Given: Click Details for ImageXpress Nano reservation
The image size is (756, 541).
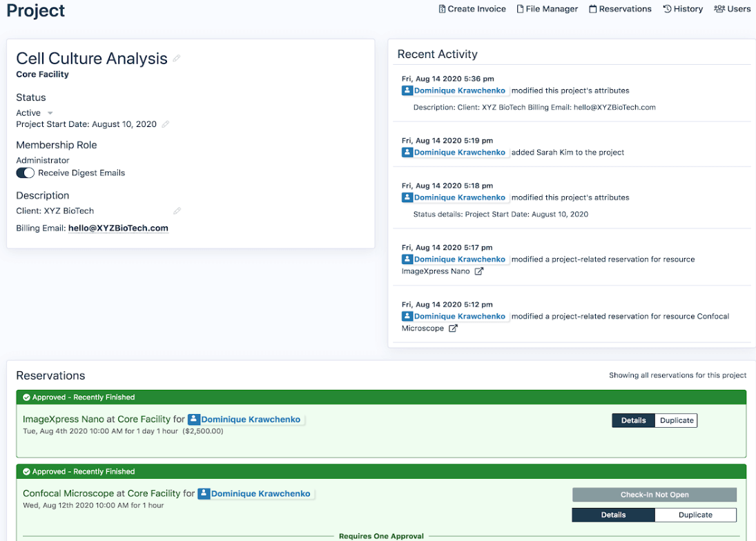Looking at the screenshot, I should tap(633, 420).
